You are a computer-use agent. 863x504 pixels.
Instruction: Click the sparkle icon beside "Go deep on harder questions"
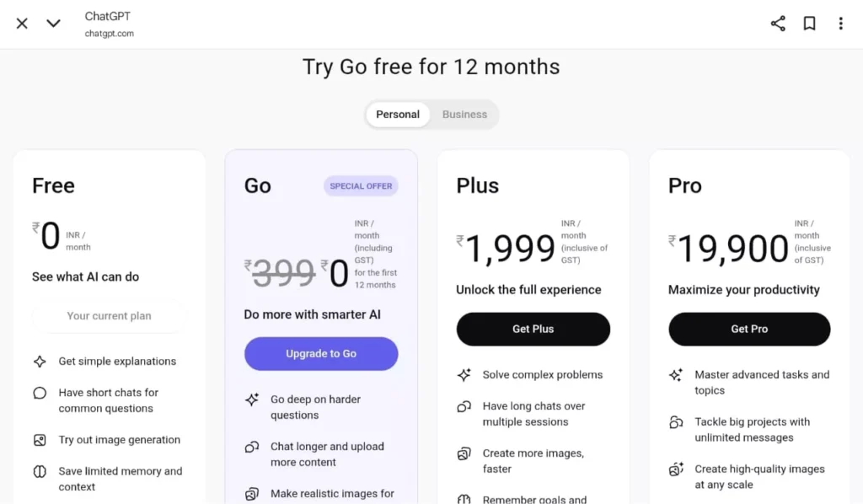click(x=252, y=399)
